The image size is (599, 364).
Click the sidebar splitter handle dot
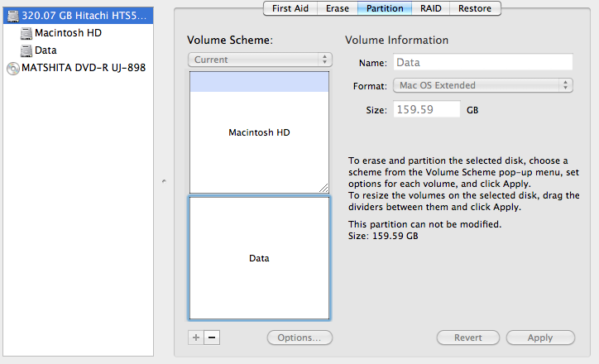pos(164,181)
